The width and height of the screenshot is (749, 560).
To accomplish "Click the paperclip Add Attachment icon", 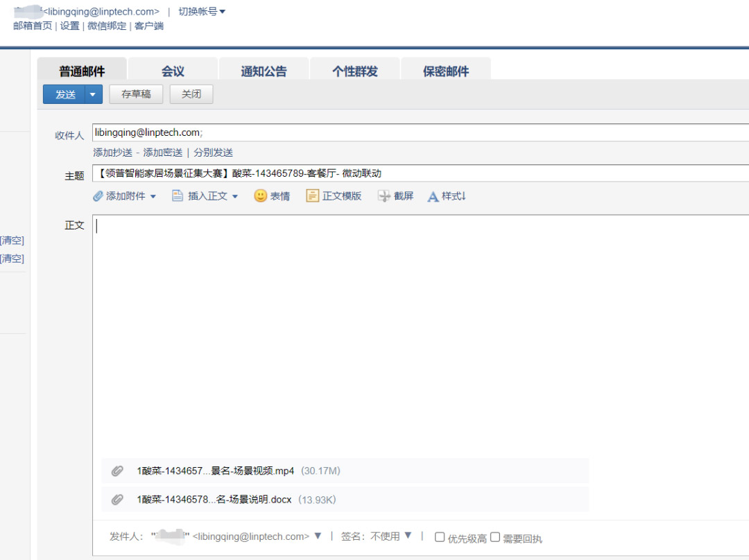I will (98, 196).
